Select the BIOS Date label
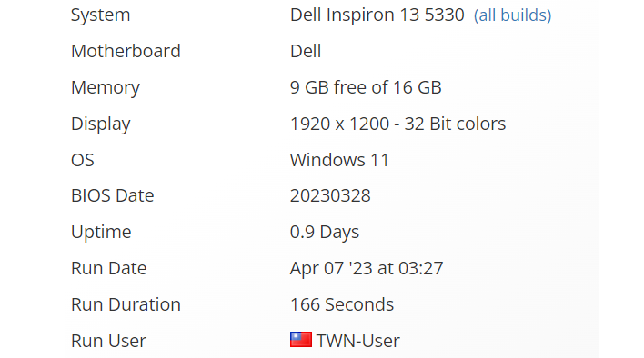644x358 pixels. click(113, 195)
